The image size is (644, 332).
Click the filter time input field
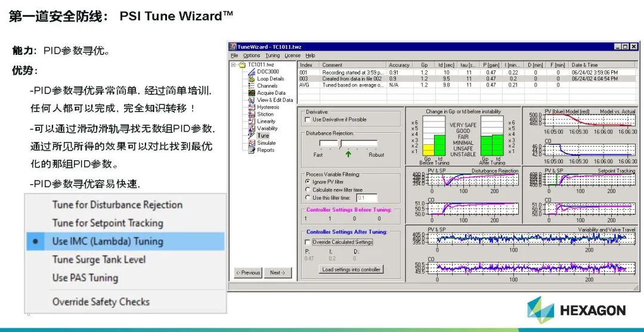pos(367,198)
